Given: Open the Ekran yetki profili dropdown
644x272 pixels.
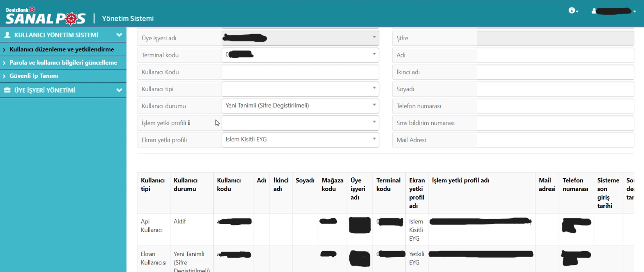Looking at the screenshot, I should pyautogui.click(x=300, y=140).
